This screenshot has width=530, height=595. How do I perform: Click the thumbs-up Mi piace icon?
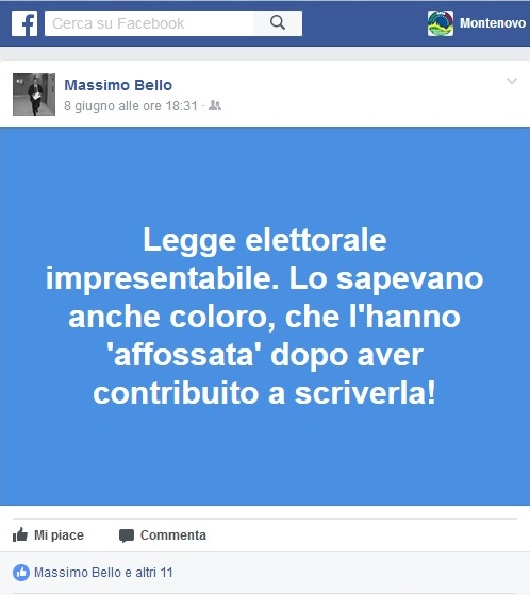[20, 535]
